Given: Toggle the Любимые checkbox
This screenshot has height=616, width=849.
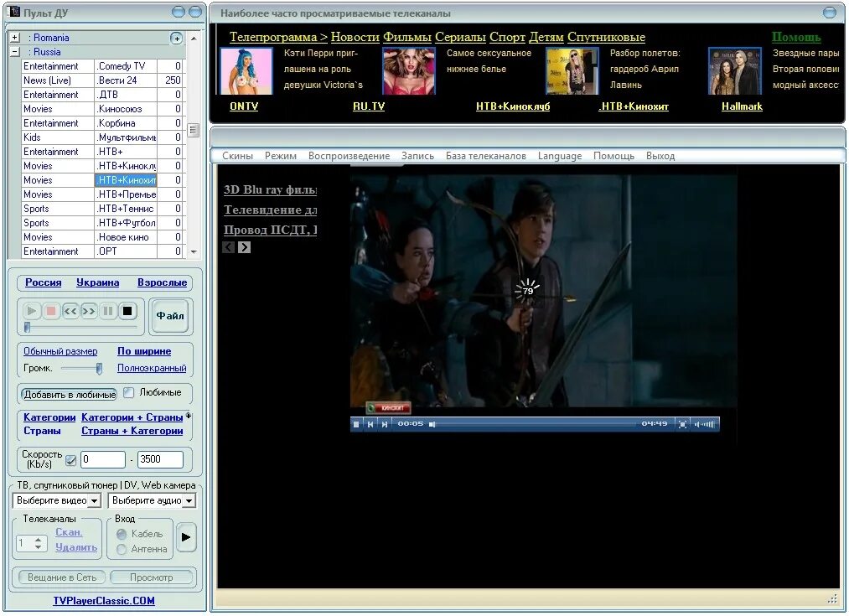Looking at the screenshot, I should [129, 392].
